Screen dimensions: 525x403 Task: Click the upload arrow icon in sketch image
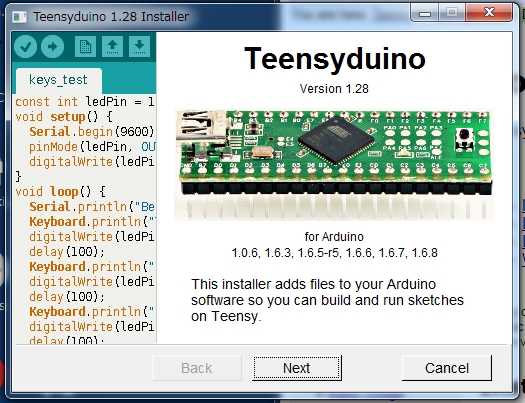(x=53, y=46)
